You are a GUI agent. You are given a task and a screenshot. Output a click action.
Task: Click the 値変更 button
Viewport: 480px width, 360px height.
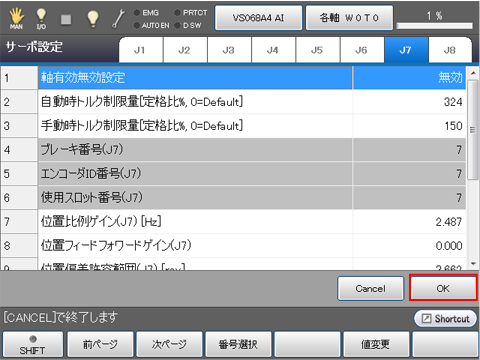point(376,345)
